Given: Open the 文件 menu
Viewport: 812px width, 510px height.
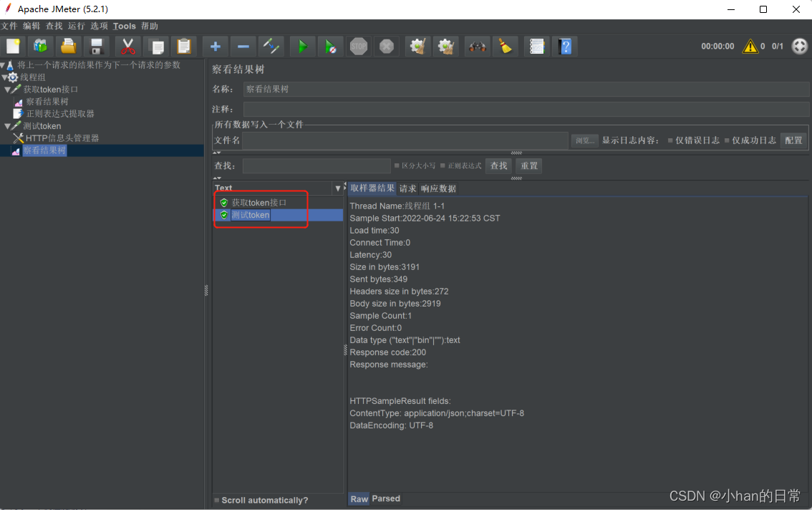Looking at the screenshot, I should (9, 26).
